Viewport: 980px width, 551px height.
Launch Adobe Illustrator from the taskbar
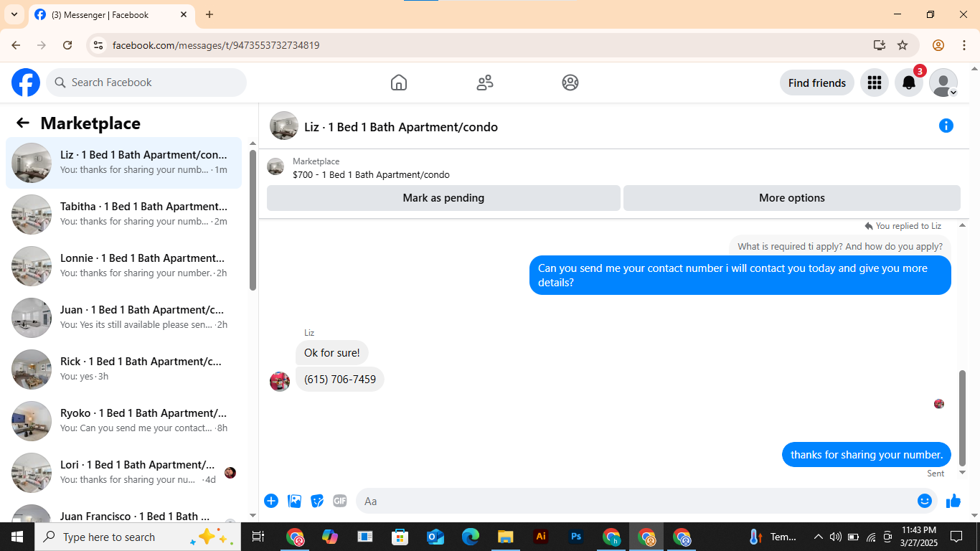click(x=541, y=537)
